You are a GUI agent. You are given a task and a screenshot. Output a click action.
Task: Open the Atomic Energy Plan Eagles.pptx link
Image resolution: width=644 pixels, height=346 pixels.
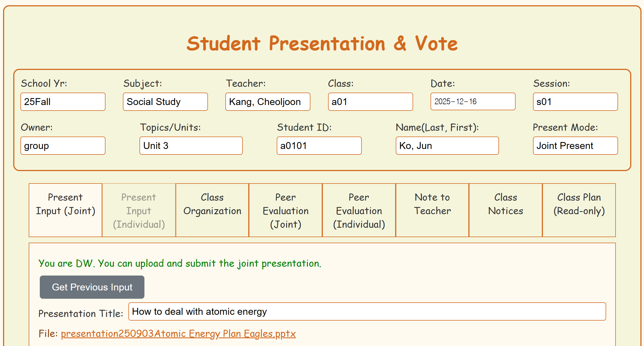coord(178,334)
